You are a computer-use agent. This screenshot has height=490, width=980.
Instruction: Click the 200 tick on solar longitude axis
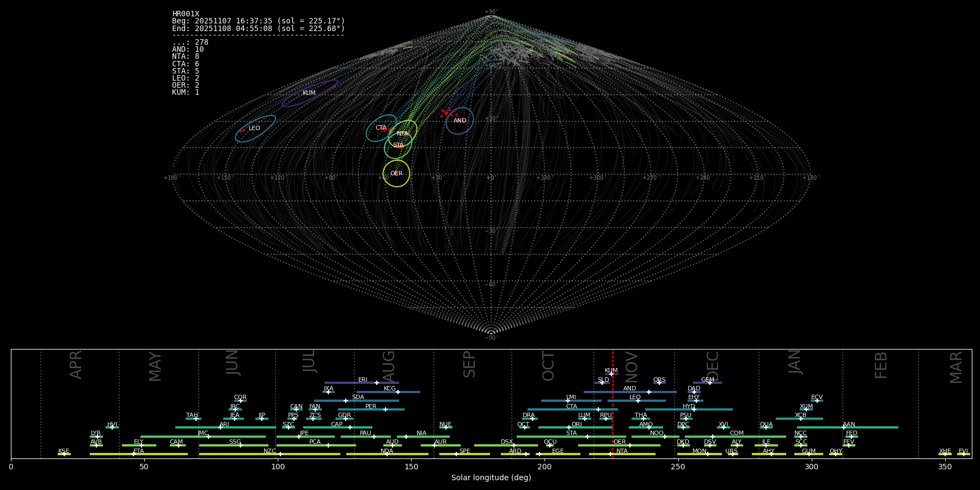544,467
